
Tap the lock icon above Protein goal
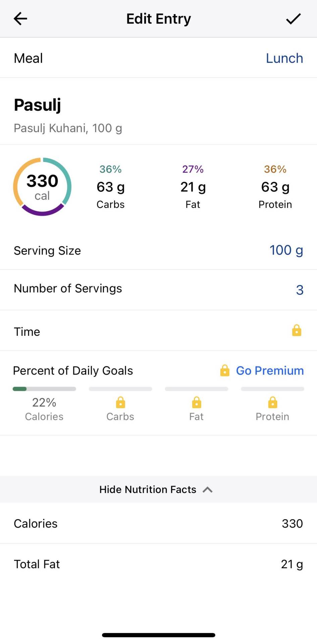[272, 402]
